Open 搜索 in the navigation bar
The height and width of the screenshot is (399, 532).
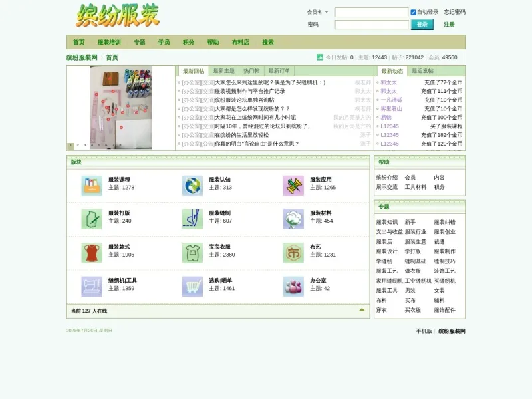coord(268,42)
